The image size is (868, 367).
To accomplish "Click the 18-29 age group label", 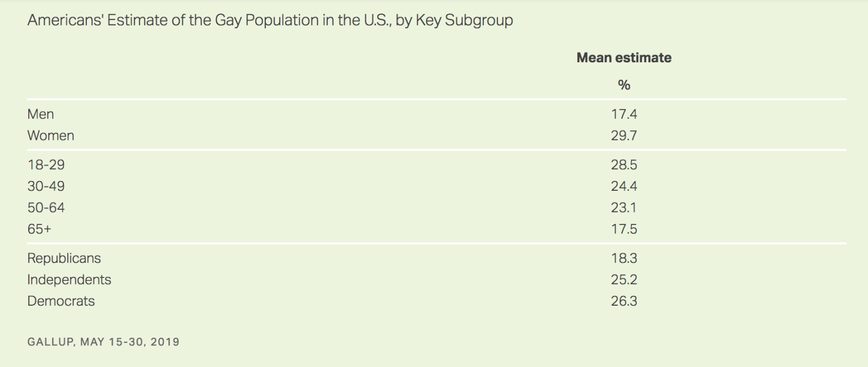I will tap(46, 165).
